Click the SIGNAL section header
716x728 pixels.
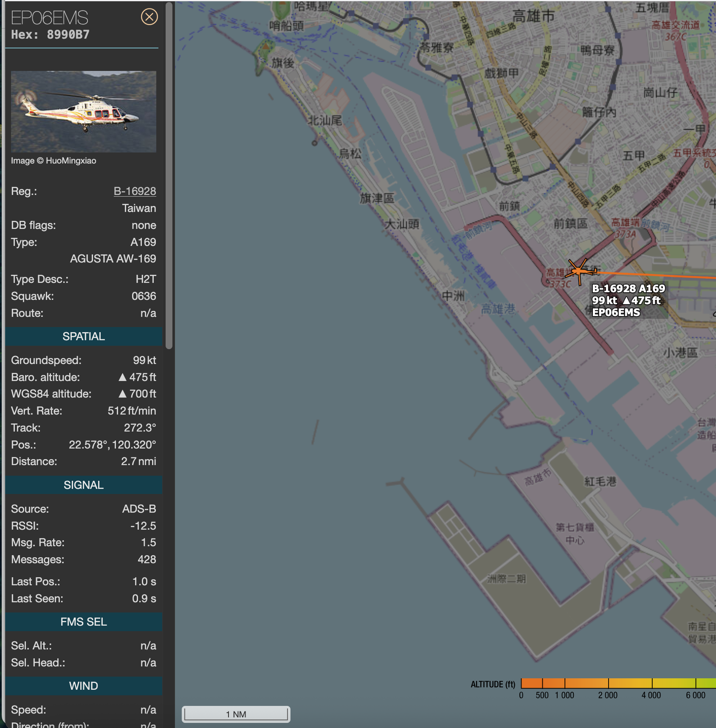(84, 485)
